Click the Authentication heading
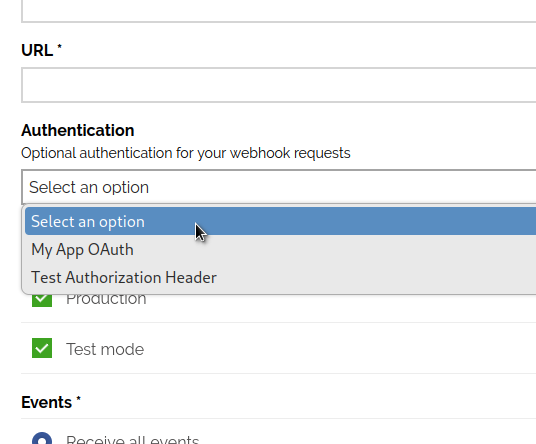 (78, 131)
